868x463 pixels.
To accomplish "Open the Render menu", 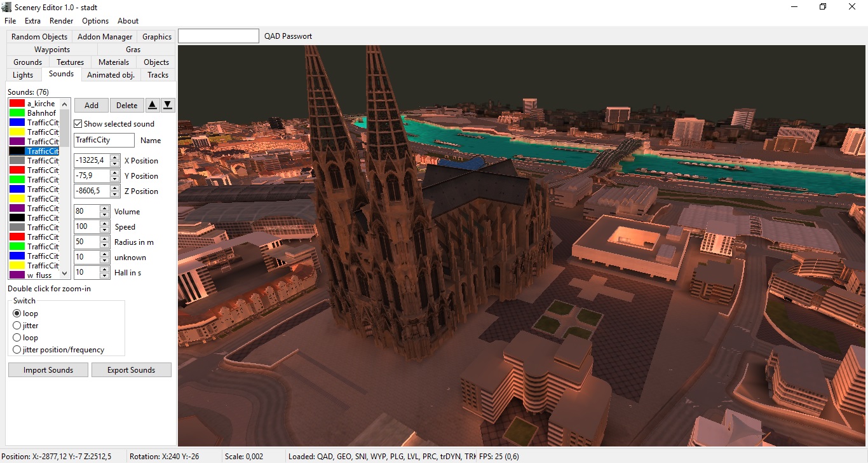I will 62,21.
